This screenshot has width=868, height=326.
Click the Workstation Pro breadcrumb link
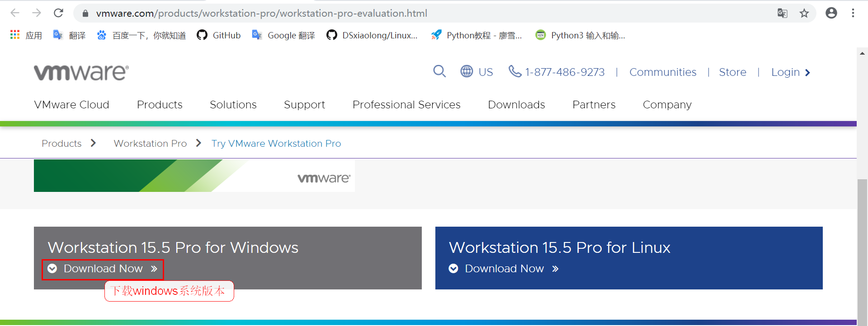tap(150, 144)
